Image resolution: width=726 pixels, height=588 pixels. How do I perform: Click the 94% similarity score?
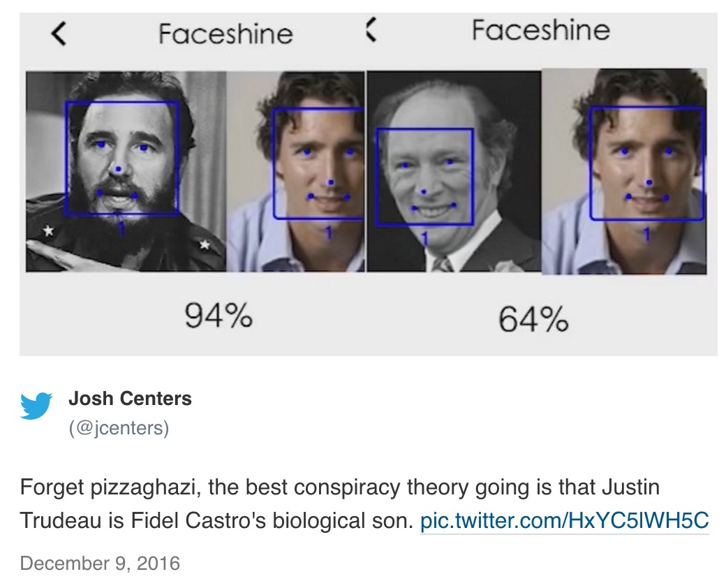click(x=218, y=317)
